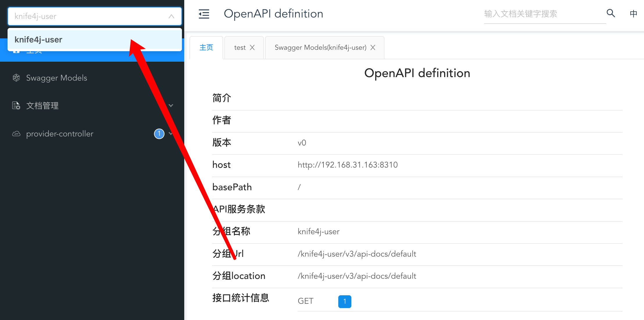Screen dimensions: 644x320
Task: Open the test tab
Action: [240, 47]
